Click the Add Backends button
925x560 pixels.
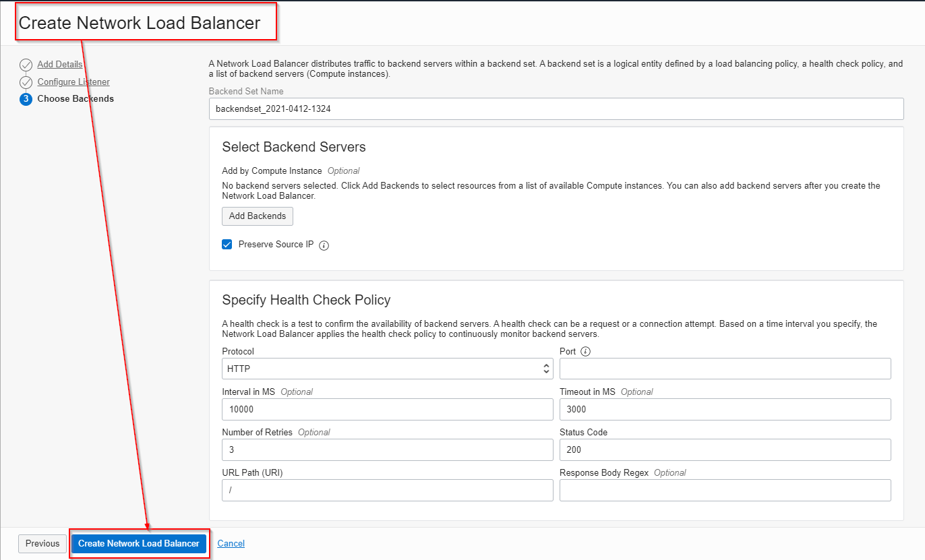(x=257, y=216)
